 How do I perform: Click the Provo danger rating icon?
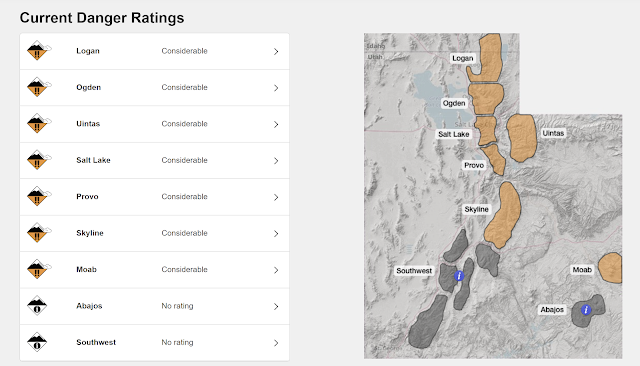tap(39, 196)
